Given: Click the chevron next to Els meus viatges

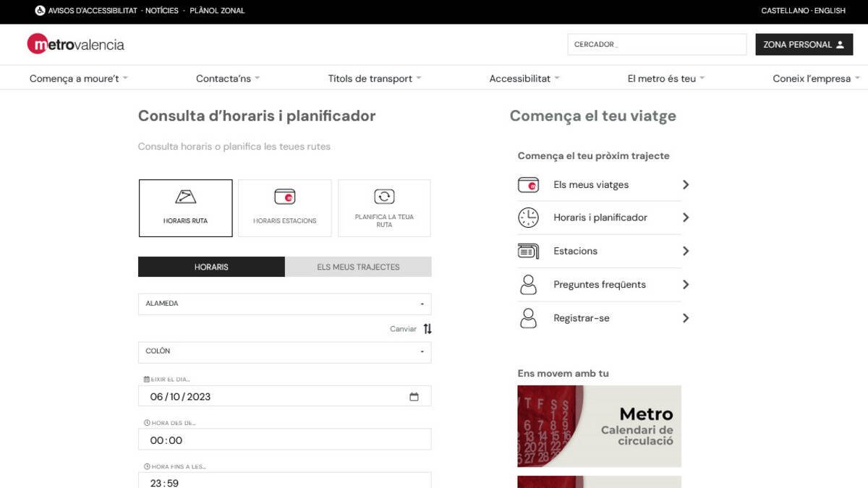Looking at the screenshot, I should point(686,185).
